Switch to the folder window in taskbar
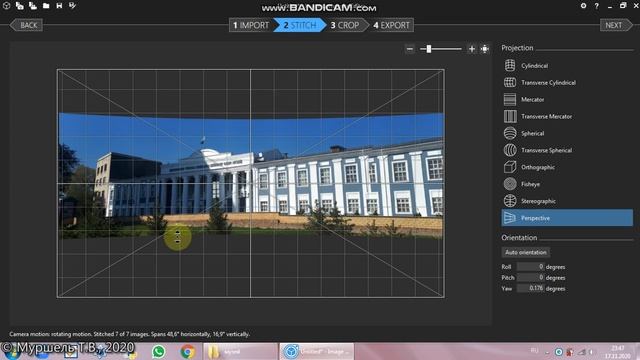The height and width of the screenshot is (360, 640). (241, 351)
